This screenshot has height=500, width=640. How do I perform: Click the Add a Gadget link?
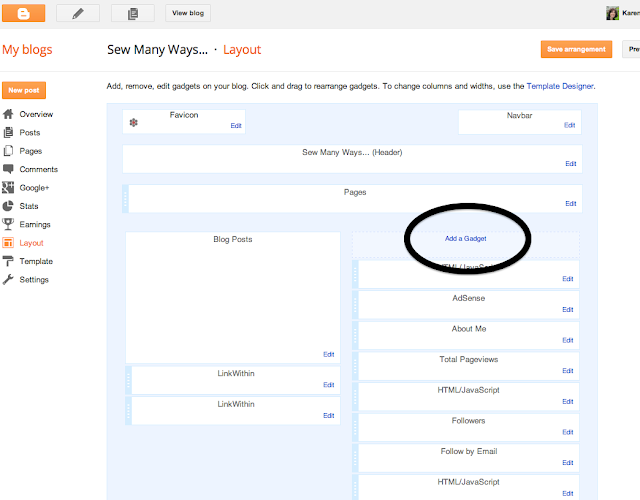(x=465, y=239)
